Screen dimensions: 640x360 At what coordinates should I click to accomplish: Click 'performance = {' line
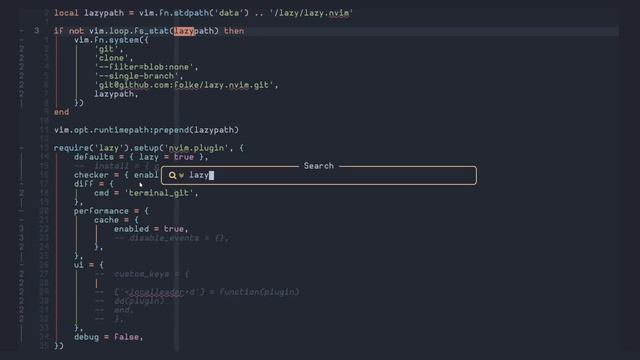(111, 211)
